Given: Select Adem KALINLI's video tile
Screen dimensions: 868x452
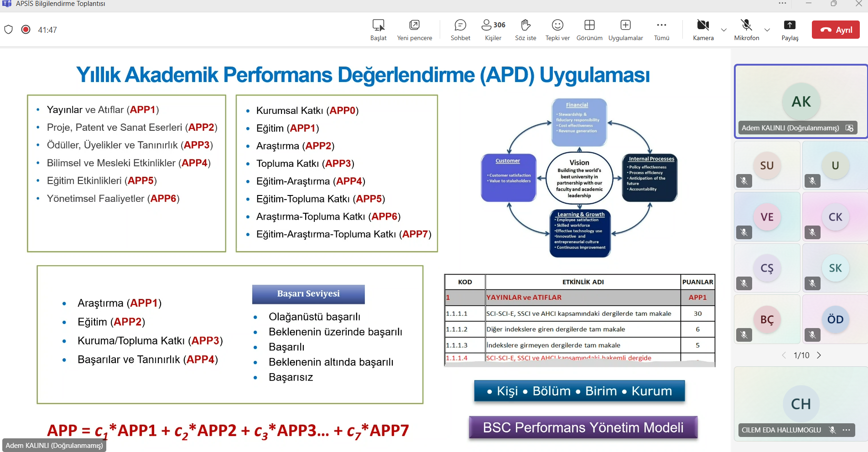Looking at the screenshot, I should point(801,101).
